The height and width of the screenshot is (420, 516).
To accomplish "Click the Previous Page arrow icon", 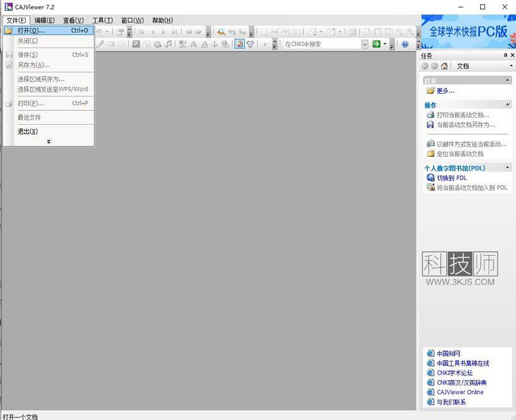I will [153, 32].
